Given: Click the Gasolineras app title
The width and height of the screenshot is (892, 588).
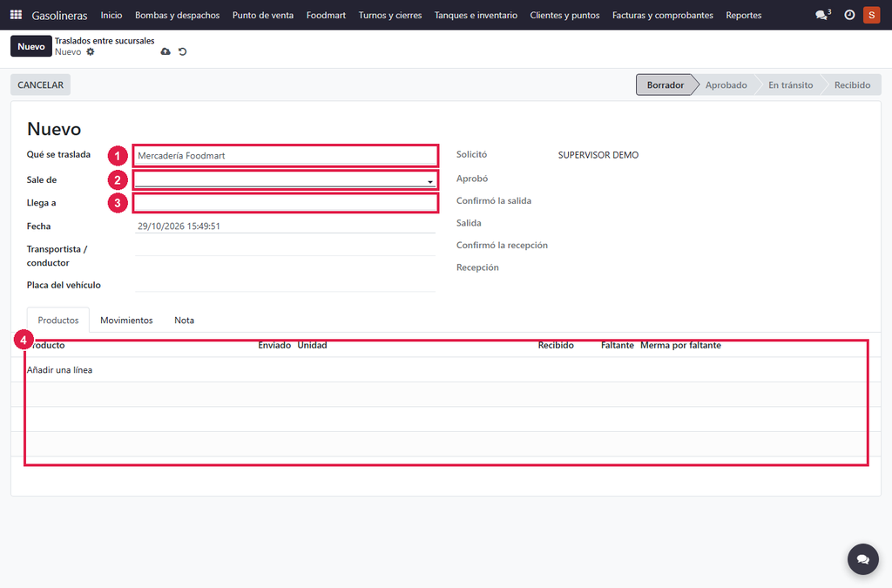Looking at the screenshot, I should pos(60,16).
